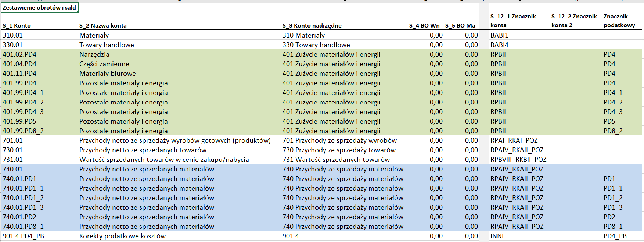This screenshot has height=242, width=644.
Task: Select account cell 740.01.PD1_2
Action: (39, 197)
